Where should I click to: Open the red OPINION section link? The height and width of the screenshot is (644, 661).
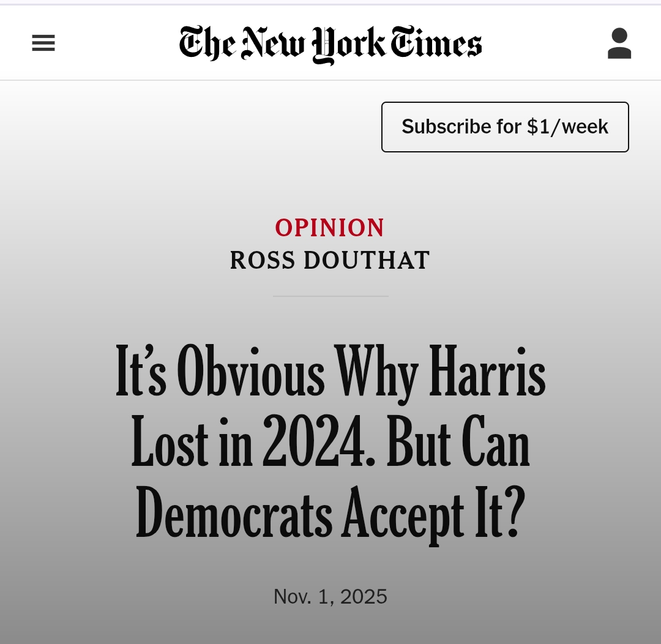click(330, 228)
